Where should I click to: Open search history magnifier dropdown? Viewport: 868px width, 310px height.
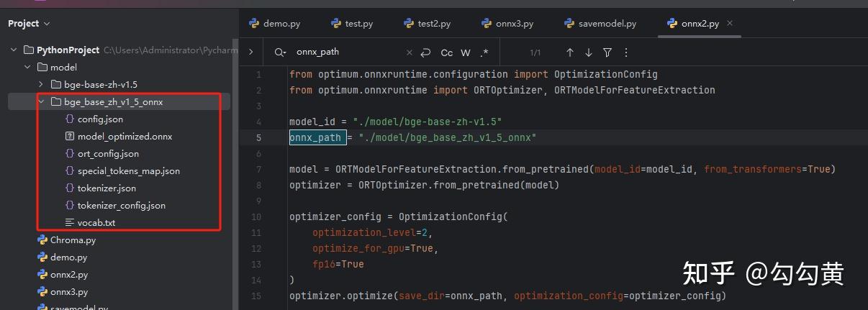tap(280, 53)
